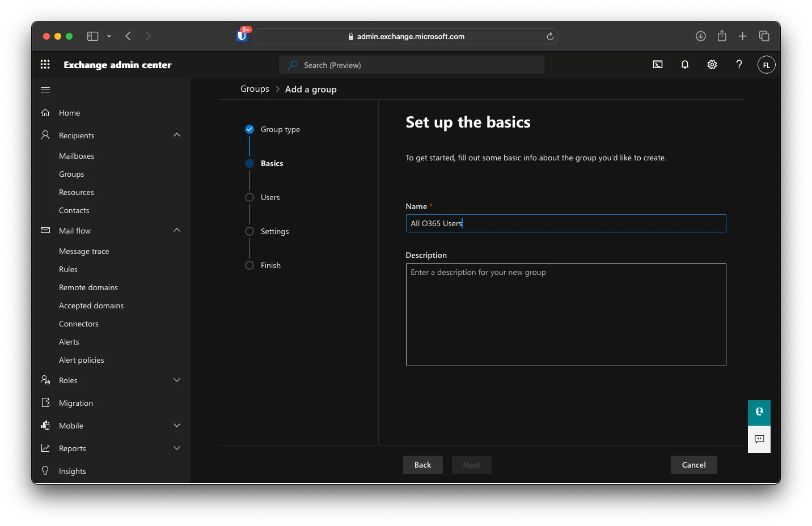Click the Reports chart icon

45,448
